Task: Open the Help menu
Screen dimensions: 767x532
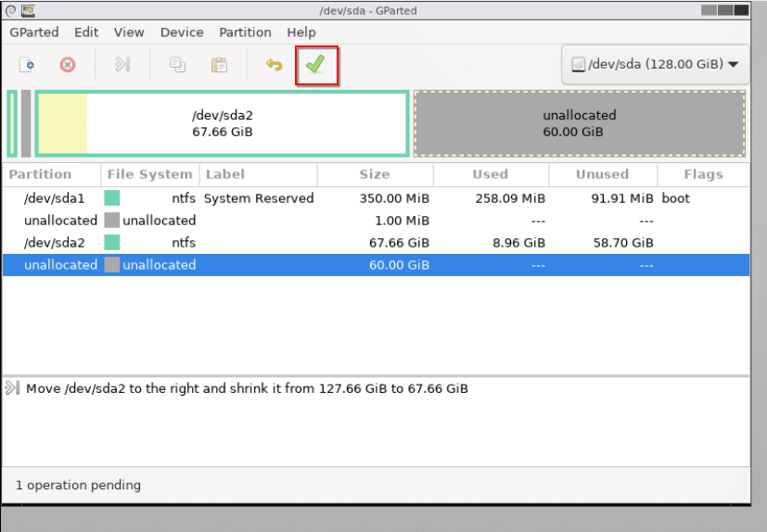Action: pos(301,32)
